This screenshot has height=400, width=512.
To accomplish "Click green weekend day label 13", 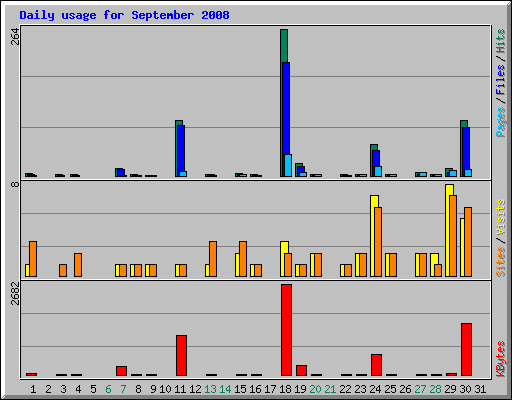I will (210, 389).
